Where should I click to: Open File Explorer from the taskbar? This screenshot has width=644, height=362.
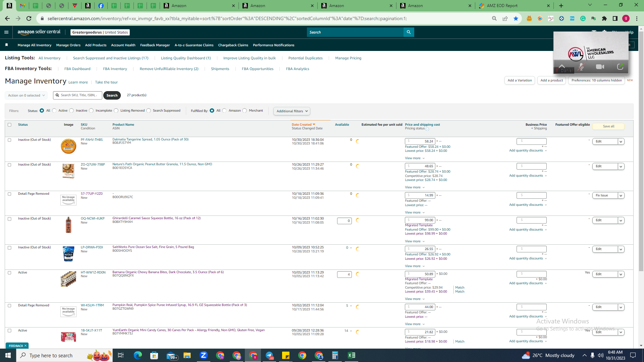[187, 355]
